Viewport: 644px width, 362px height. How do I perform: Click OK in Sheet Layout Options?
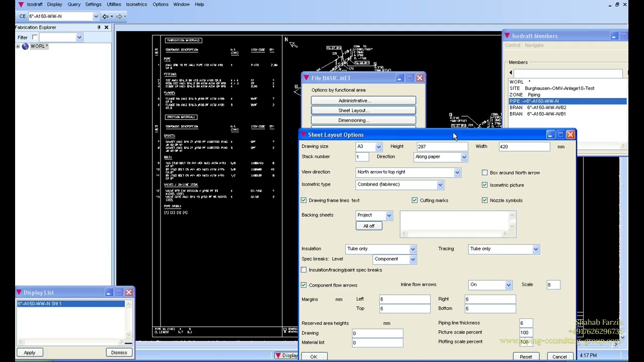click(313, 357)
